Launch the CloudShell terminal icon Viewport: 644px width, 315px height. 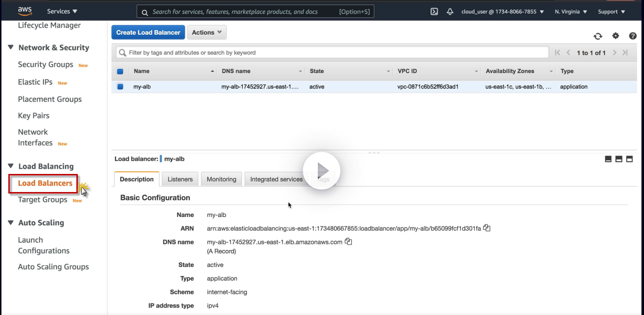434,12
